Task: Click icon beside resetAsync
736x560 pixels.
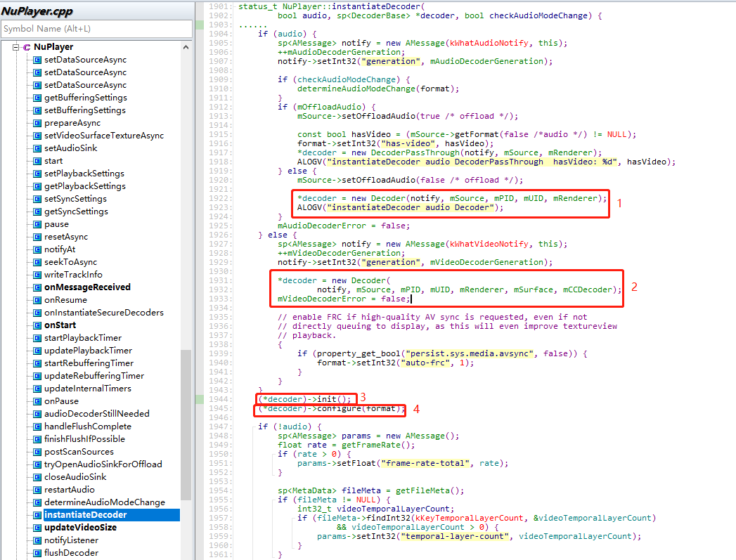Action: [x=37, y=237]
